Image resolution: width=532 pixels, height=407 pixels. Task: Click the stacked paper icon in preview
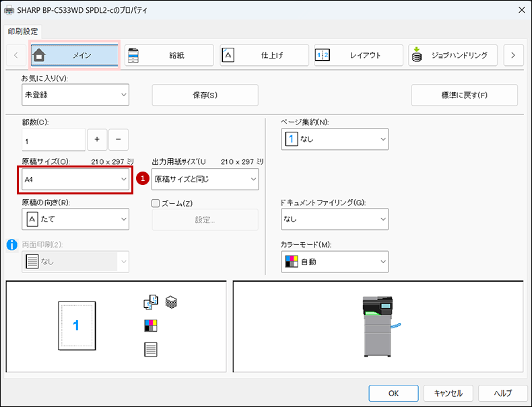click(x=171, y=303)
